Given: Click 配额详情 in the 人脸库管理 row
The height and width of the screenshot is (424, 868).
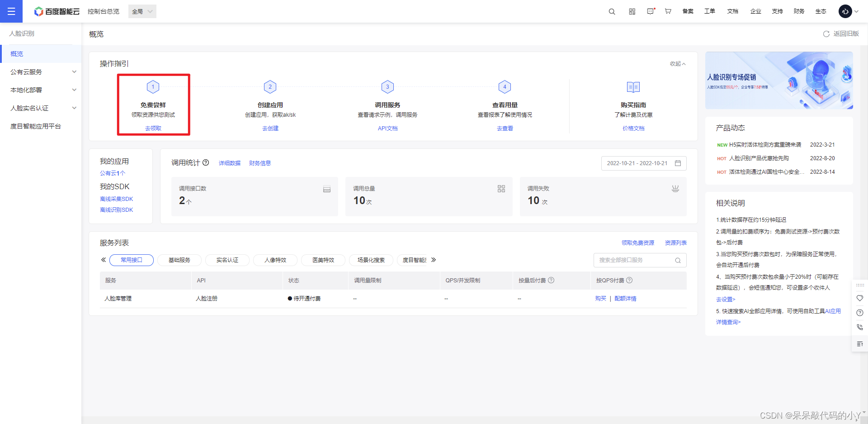Looking at the screenshot, I should [626, 299].
